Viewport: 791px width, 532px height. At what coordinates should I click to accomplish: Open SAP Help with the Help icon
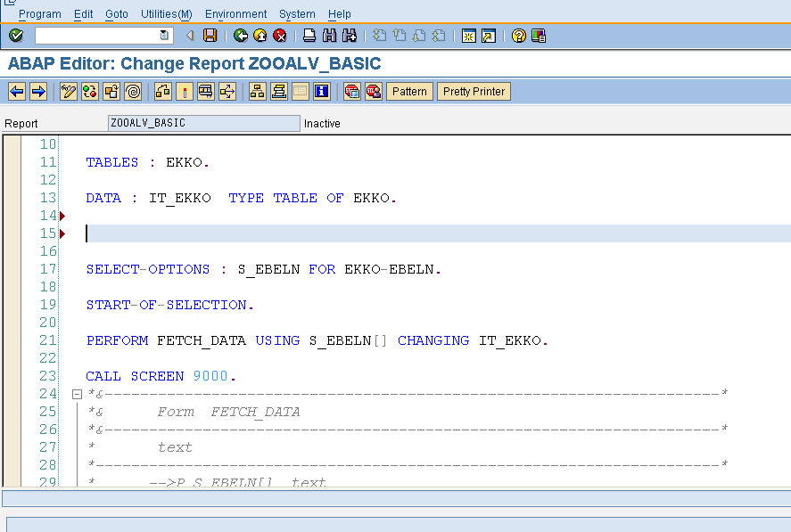pos(518,36)
